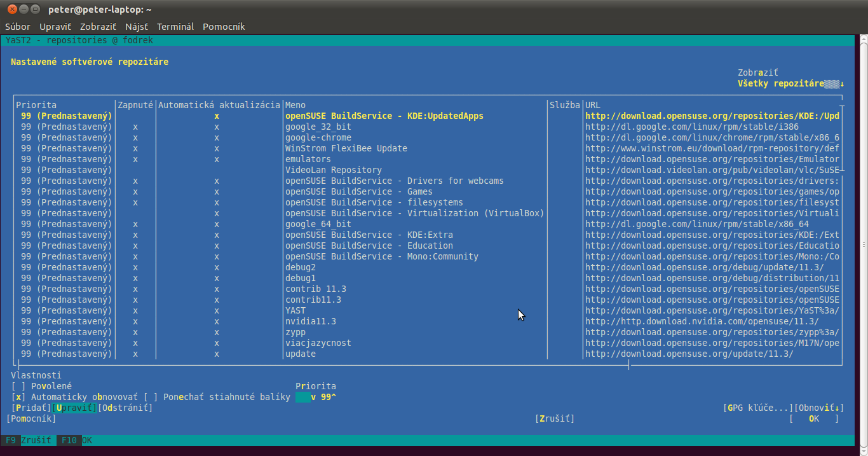Viewport: 868px width, 456px height.
Task: Click the F10 OK function key label
Action: click(x=77, y=440)
